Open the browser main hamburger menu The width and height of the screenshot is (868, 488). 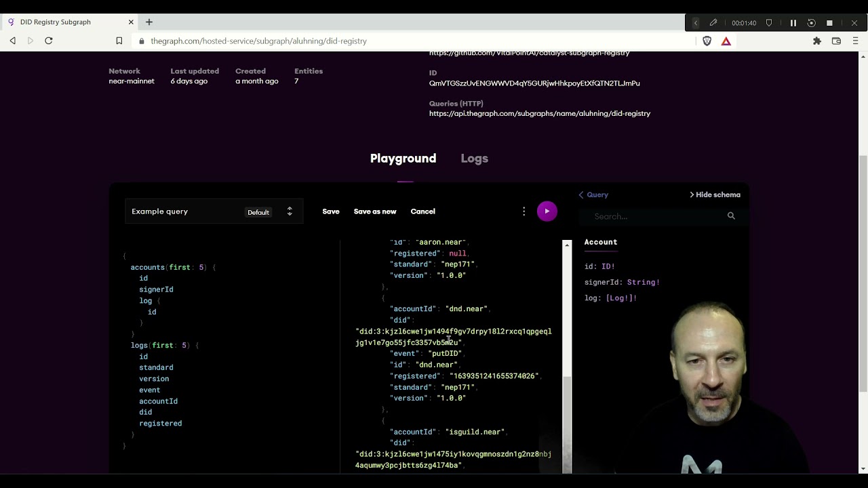pyautogui.click(x=855, y=41)
